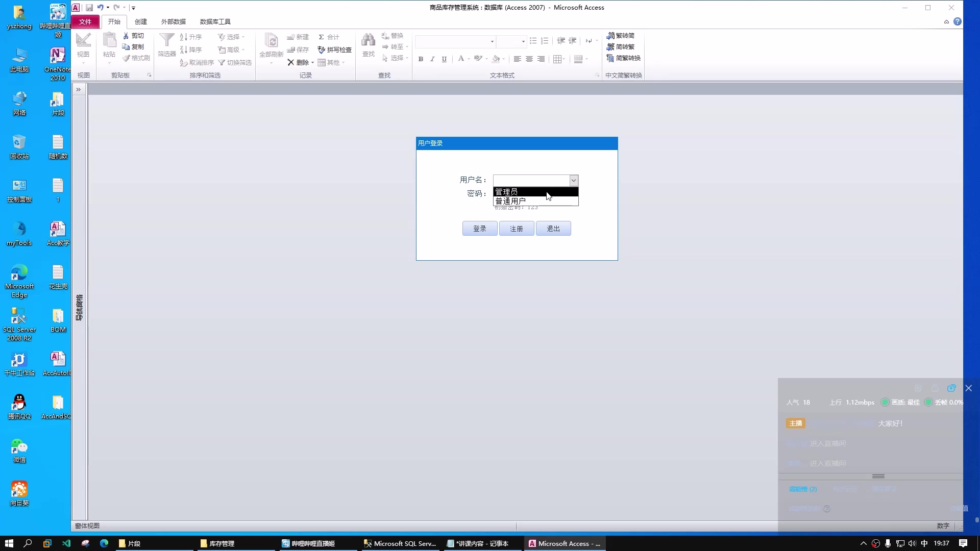The image size is (980, 551).
Task: Click the 登录 (Login) button
Action: click(480, 229)
